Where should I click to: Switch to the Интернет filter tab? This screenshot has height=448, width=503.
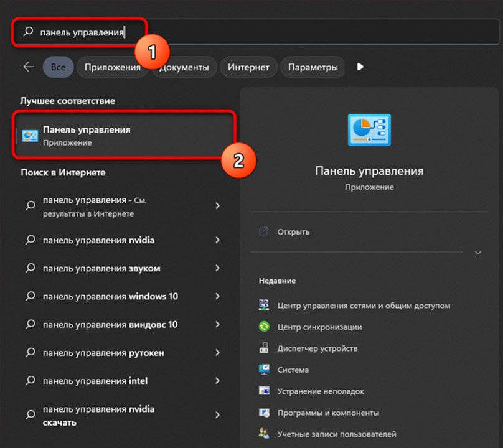tap(248, 67)
